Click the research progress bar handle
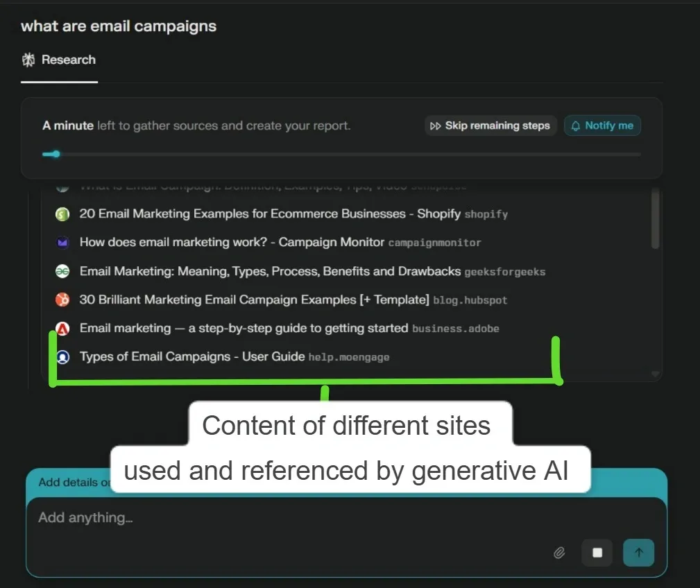 (x=56, y=154)
